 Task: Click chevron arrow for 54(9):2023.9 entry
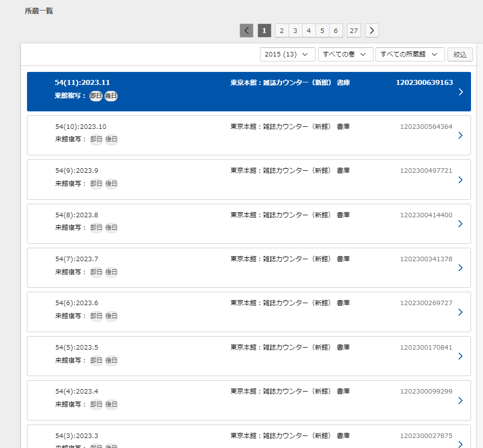click(x=460, y=180)
